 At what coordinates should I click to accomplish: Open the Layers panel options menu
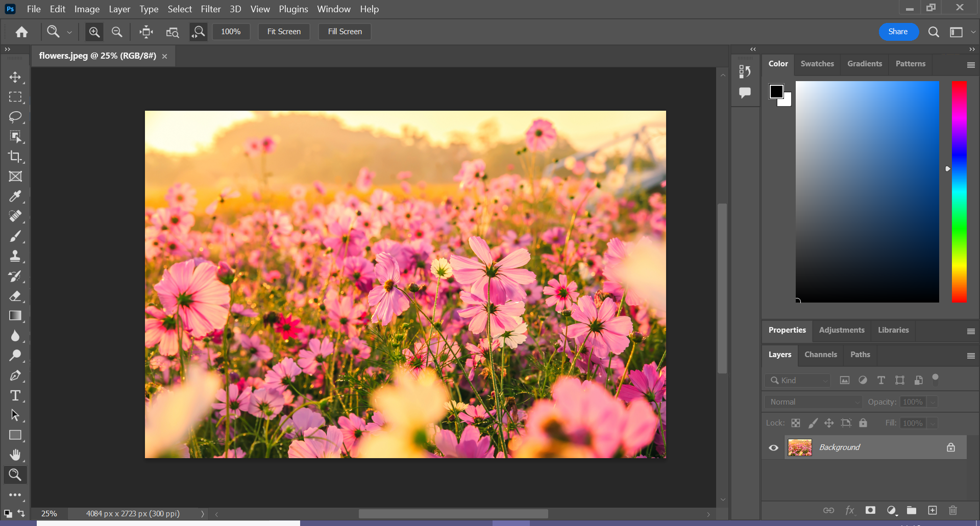[x=971, y=356]
